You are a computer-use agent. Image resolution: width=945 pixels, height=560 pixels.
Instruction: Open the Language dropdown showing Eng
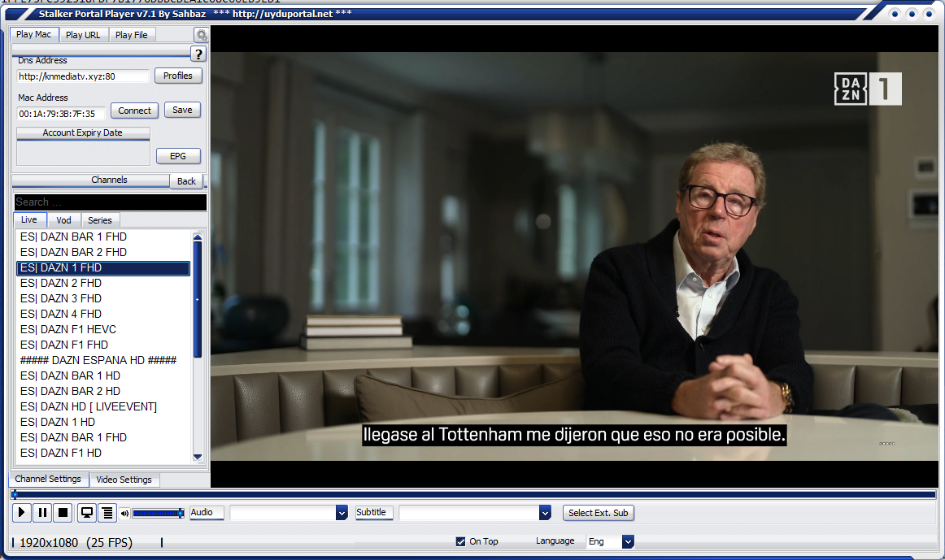pyautogui.click(x=627, y=541)
